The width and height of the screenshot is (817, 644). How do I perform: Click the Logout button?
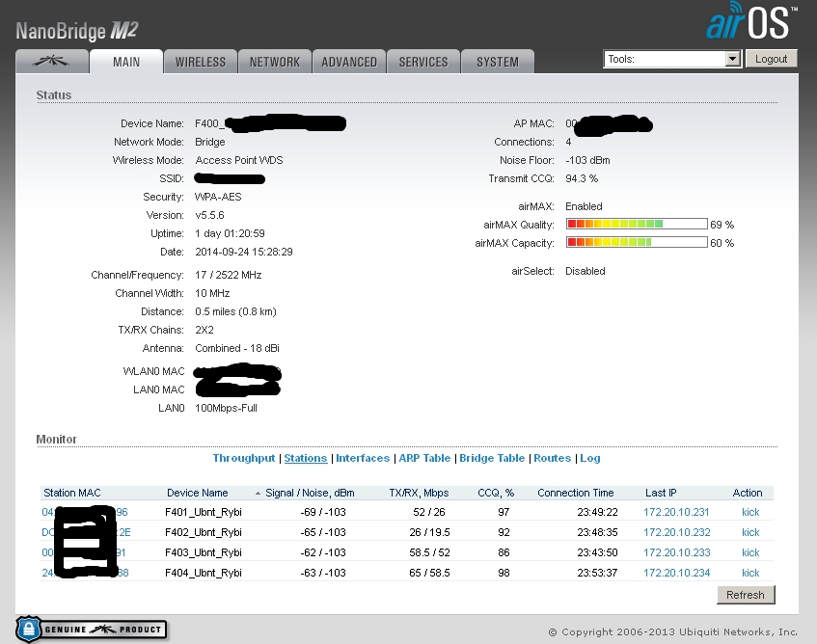pyautogui.click(x=771, y=59)
